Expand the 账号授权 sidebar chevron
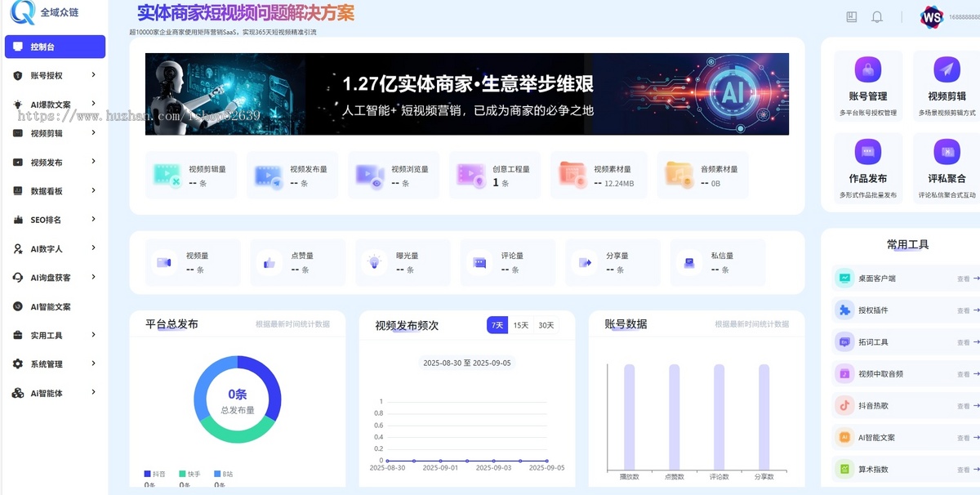The image size is (980, 495). pos(94,75)
